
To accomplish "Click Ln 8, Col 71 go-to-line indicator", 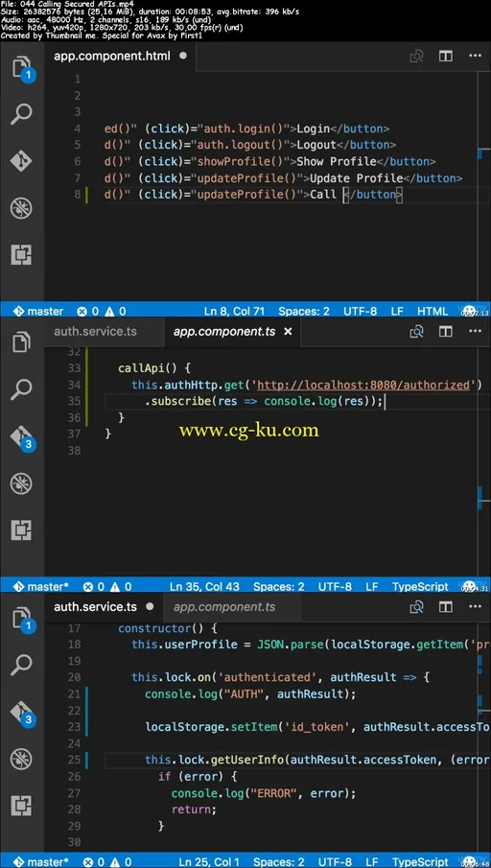I will click(234, 311).
